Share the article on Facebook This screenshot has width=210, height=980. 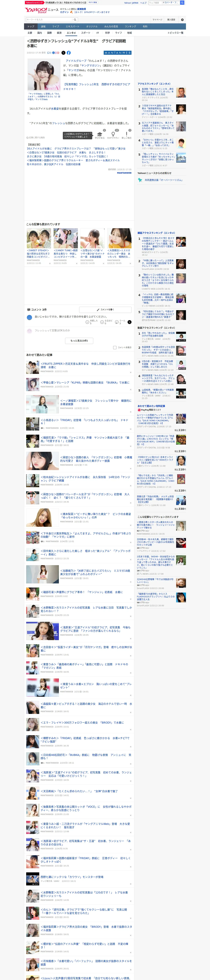click(69, 53)
